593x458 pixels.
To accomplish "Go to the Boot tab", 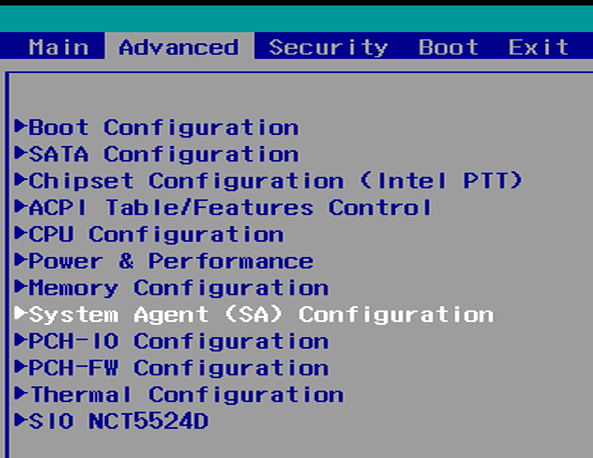I will (449, 47).
